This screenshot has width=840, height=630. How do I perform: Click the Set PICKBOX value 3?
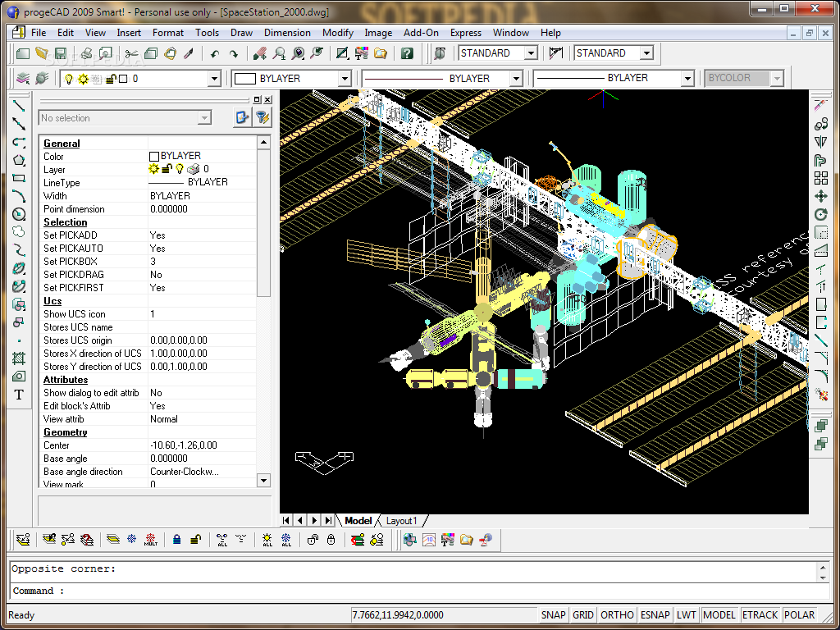[x=202, y=262]
